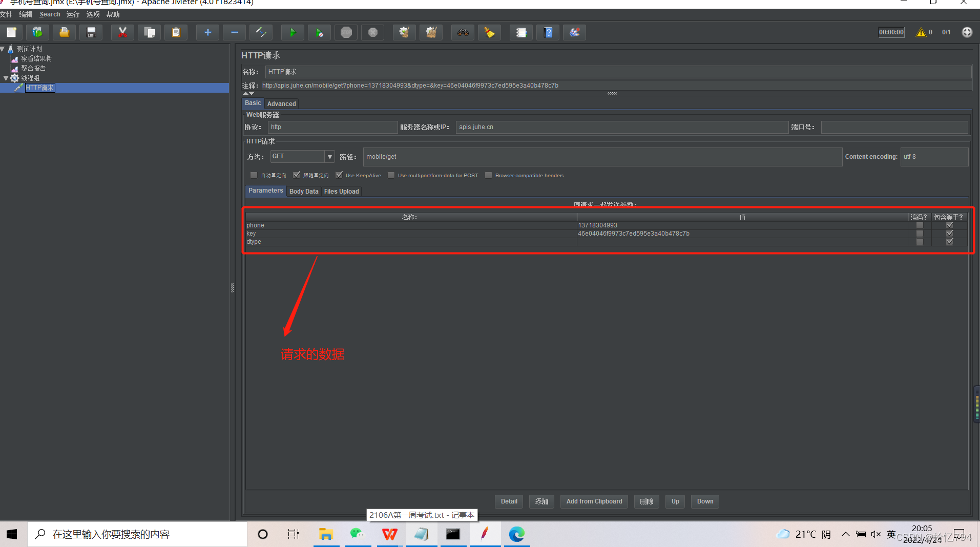980x547 pixels.
Task: Click the Detail button
Action: pyautogui.click(x=509, y=501)
